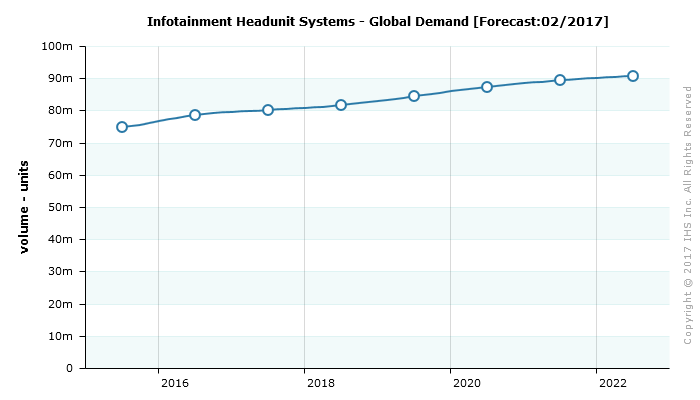Select the 20m y-axis tick label
This screenshot has height=400, width=700.
61,304
